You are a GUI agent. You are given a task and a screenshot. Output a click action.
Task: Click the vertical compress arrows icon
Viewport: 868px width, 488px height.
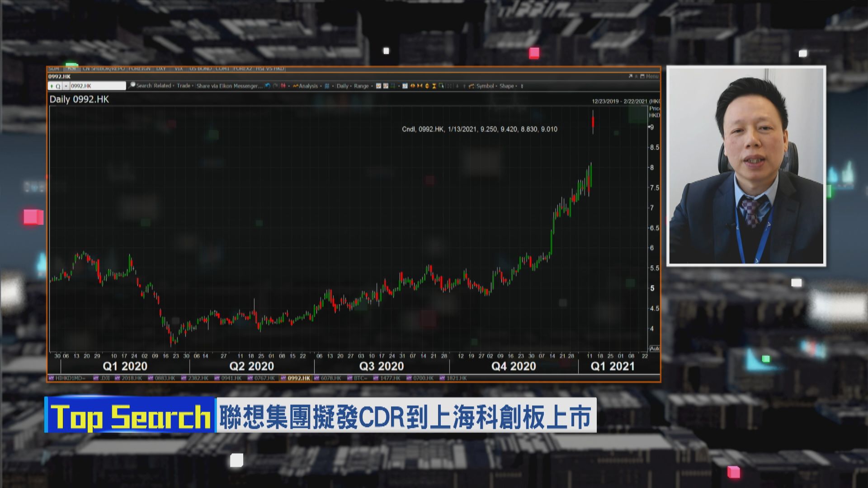(434, 86)
